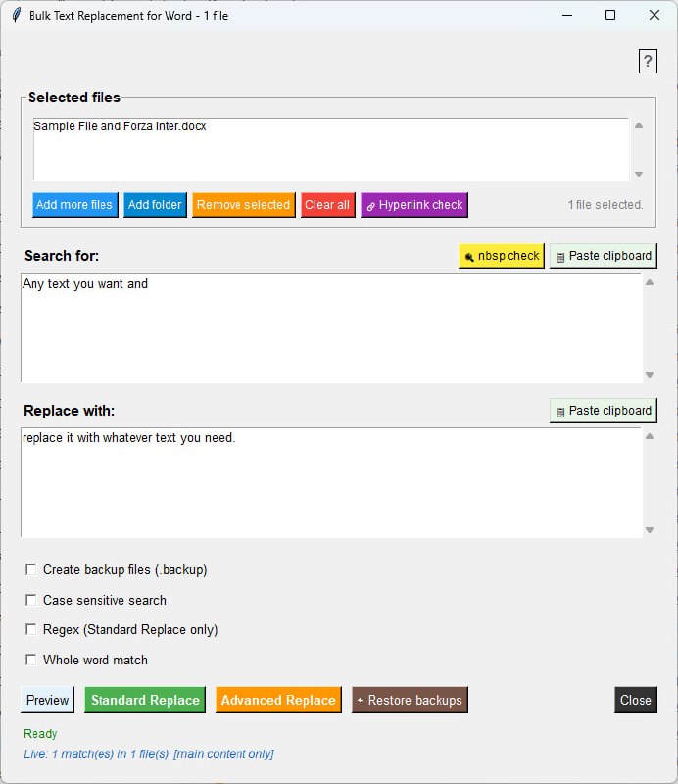This screenshot has width=678, height=784.
Task: Click the Restore backups button
Action: click(x=410, y=700)
